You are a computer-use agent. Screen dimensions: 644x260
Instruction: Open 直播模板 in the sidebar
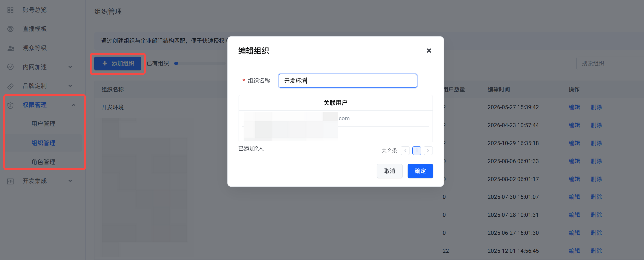(x=35, y=29)
